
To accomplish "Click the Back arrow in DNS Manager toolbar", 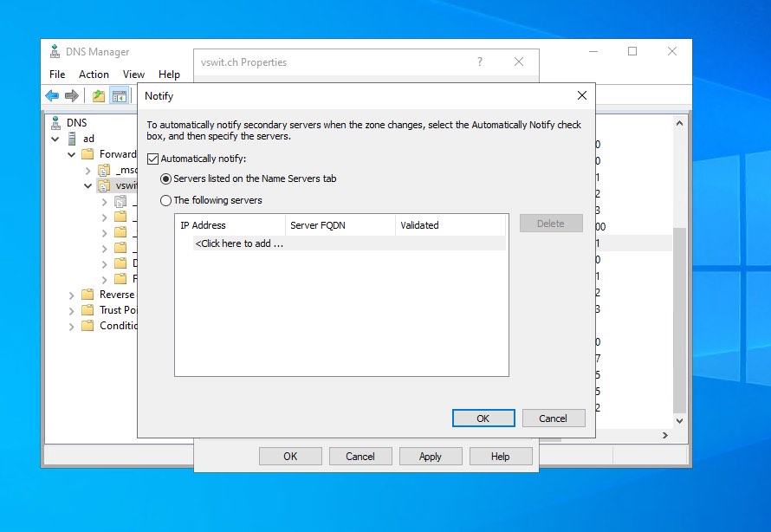I will [x=52, y=95].
